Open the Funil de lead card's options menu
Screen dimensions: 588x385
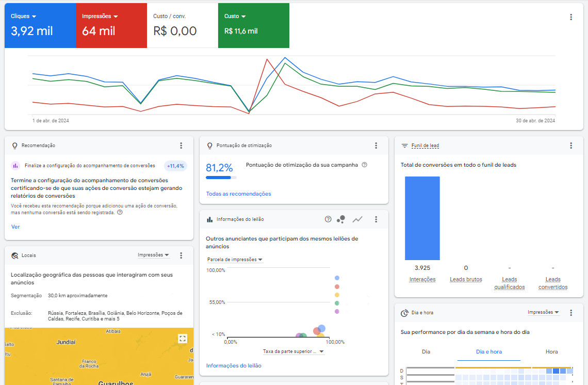click(x=571, y=146)
